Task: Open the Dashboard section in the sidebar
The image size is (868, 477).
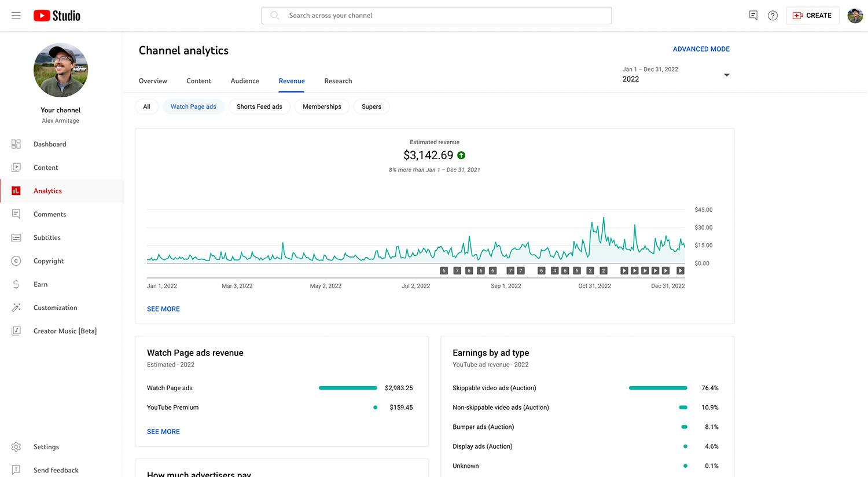Action: point(49,144)
